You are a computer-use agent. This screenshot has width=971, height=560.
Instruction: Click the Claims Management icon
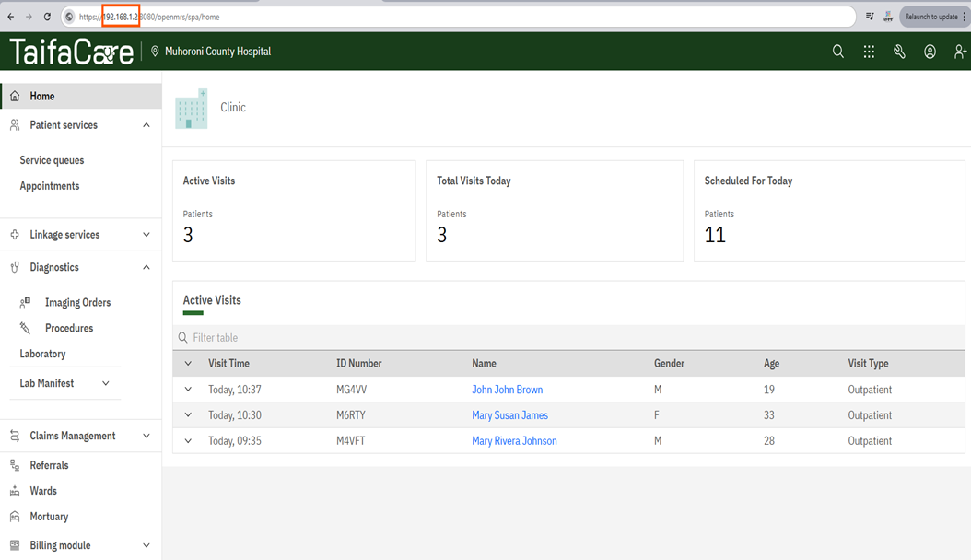[15, 436]
